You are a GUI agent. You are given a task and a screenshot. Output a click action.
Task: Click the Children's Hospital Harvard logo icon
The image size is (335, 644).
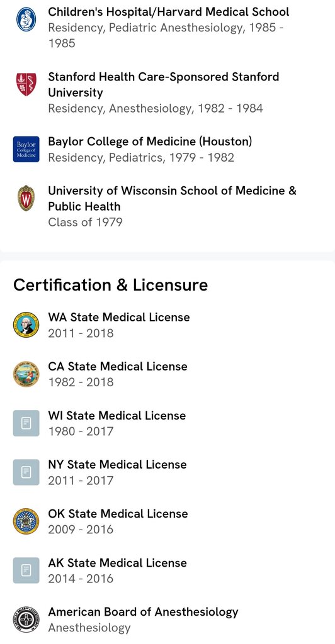pos(26,19)
